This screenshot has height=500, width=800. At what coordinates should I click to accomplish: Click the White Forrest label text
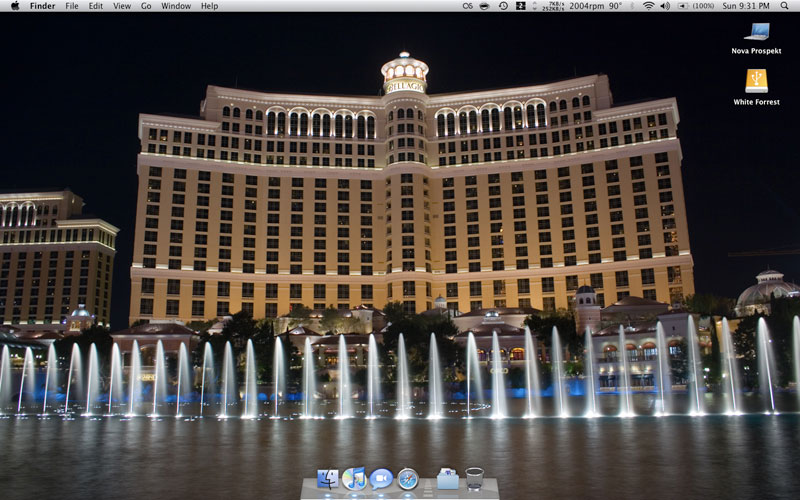756,102
